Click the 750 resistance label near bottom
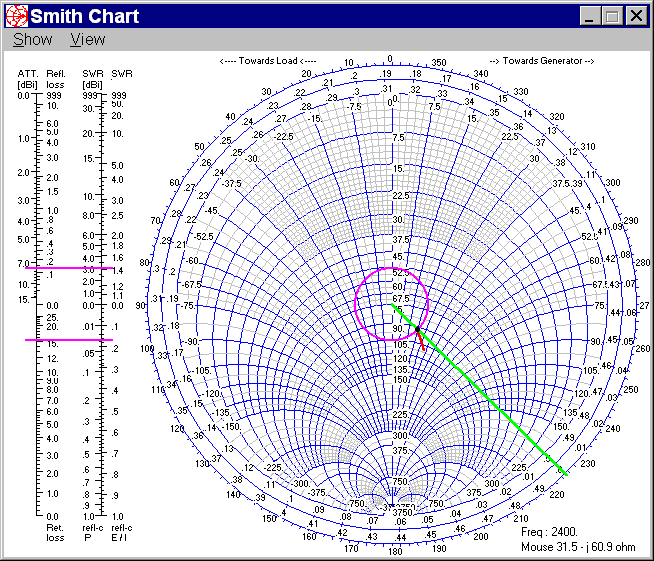The width and height of the screenshot is (654, 561). [400, 481]
